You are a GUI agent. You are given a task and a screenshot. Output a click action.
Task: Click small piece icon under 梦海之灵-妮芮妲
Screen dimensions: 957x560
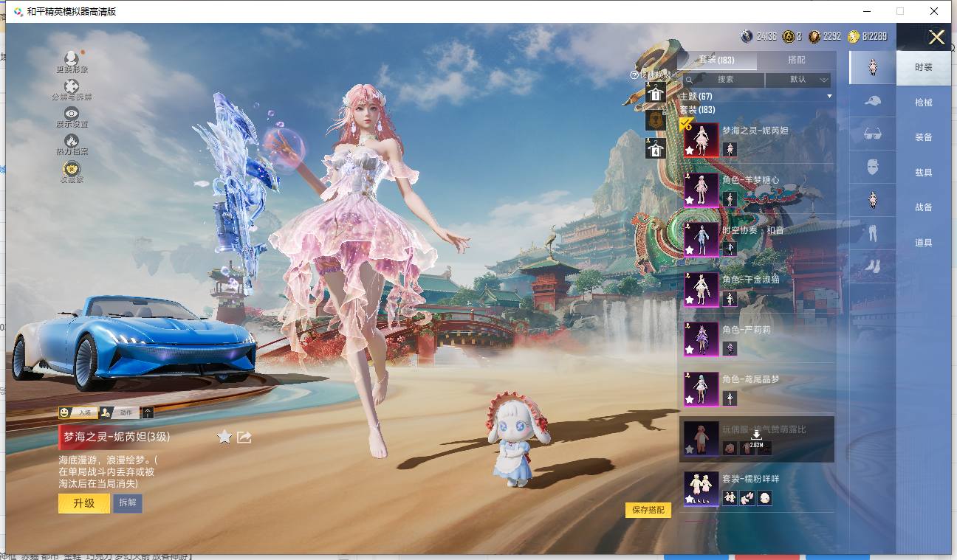(730, 150)
